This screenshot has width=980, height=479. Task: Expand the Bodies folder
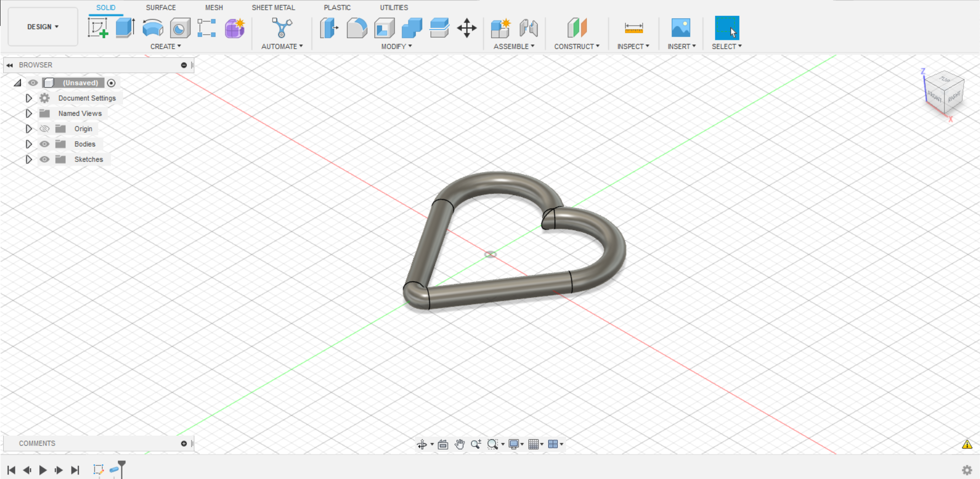click(x=29, y=144)
